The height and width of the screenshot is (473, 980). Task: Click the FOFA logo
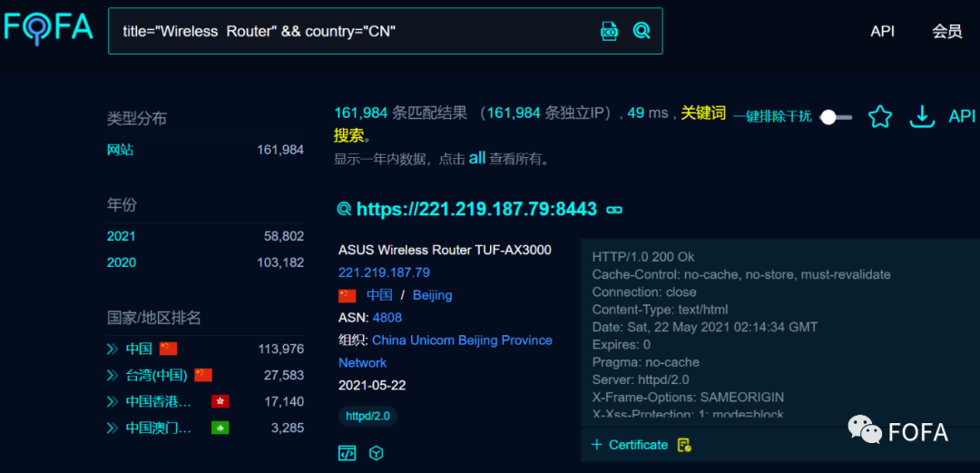point(48,27)
